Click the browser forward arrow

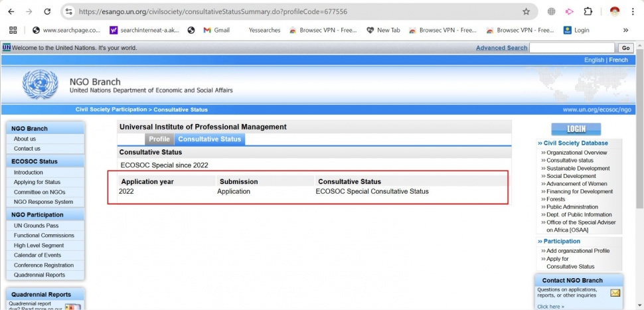pyautogui.click(x=29, y=12)
